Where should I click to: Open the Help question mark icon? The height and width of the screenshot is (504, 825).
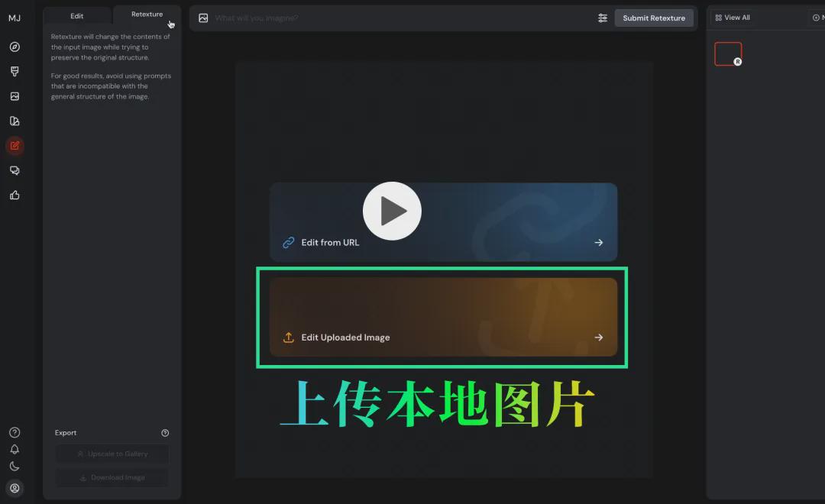click(15, 432)
